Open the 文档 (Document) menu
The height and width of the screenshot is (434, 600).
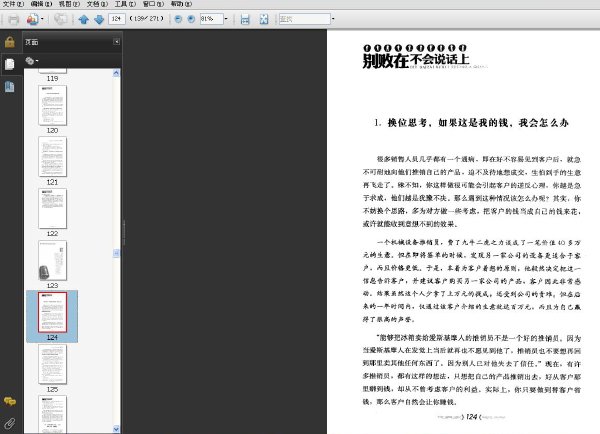[97, 4]
